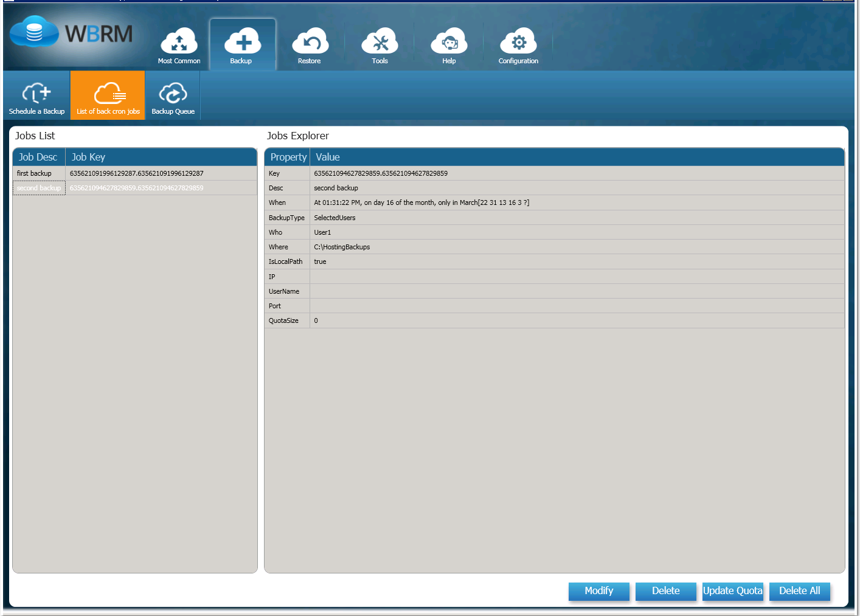
Task: Sort by Job Desc column header
Action: (39, 157)
